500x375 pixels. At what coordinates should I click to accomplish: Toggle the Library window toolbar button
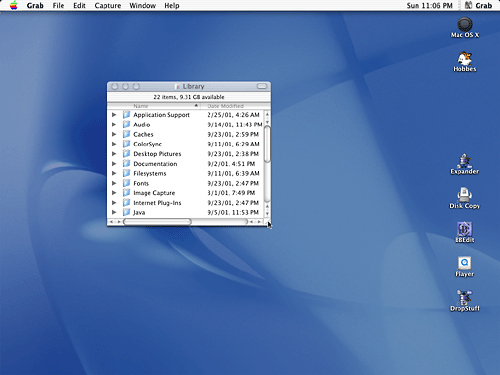[262, 86]
